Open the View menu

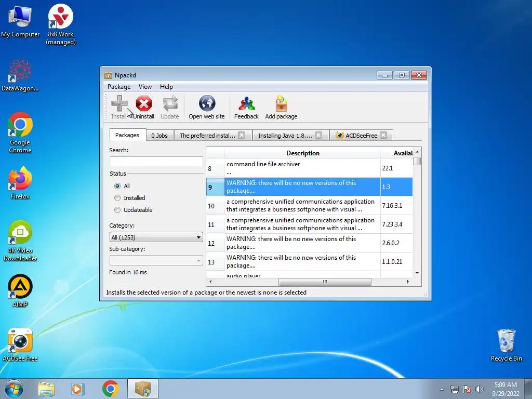coord(145,87)
